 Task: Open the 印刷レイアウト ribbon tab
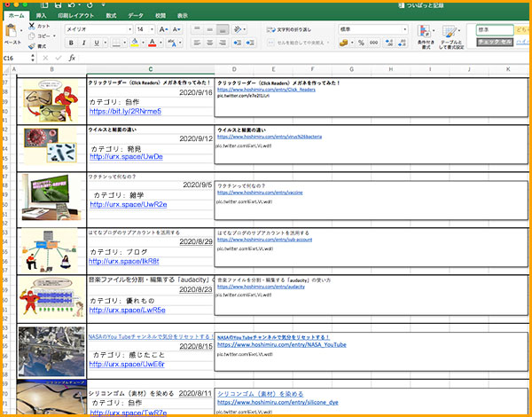[75, 16]
